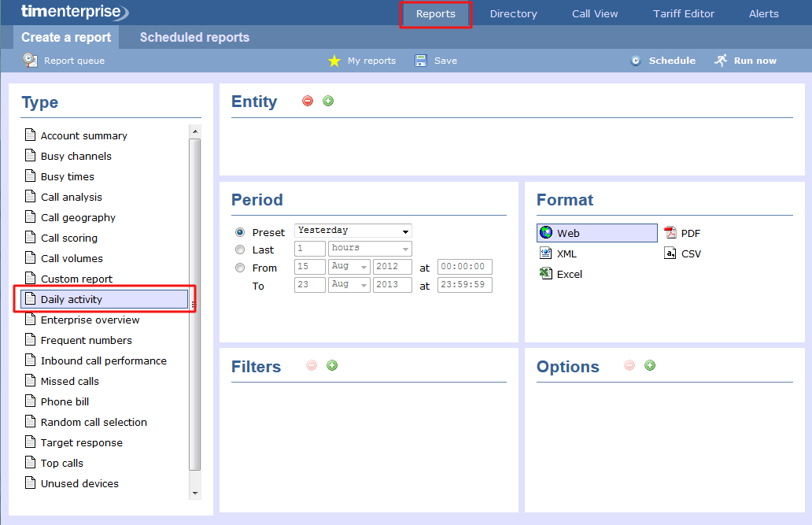Click the Run now button

[745, 61]
